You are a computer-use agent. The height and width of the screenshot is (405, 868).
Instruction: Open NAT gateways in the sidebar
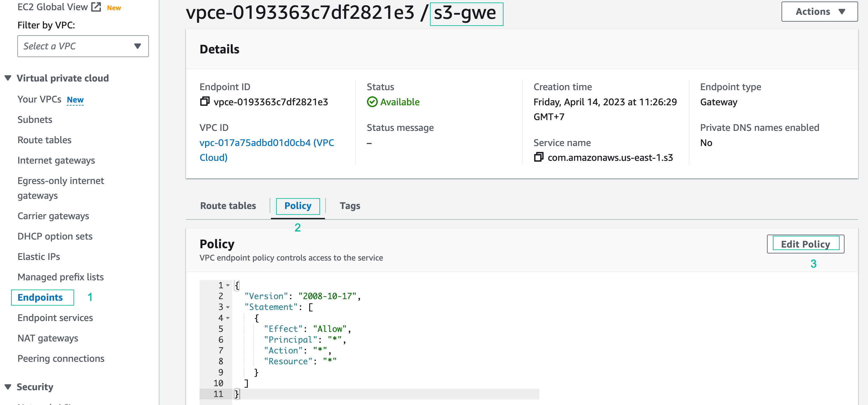click(48, 338)
